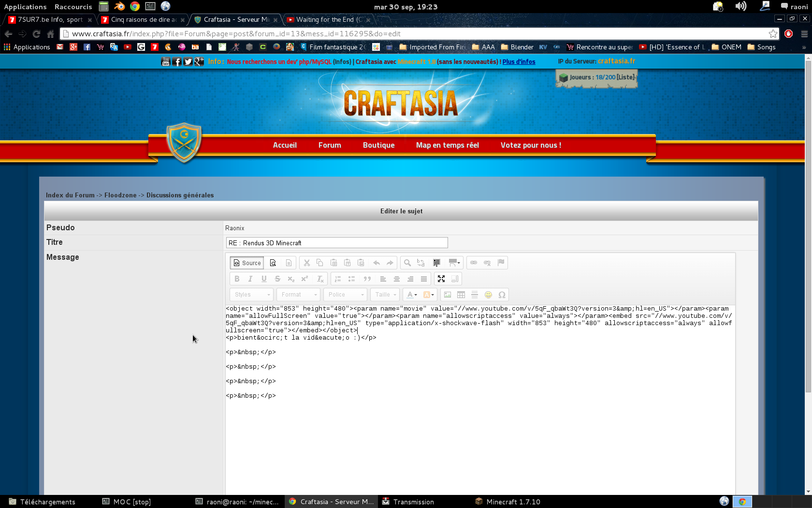Toggle Strikethrough formatting
The height and width of the screenshot is (508, 812).
277,279
